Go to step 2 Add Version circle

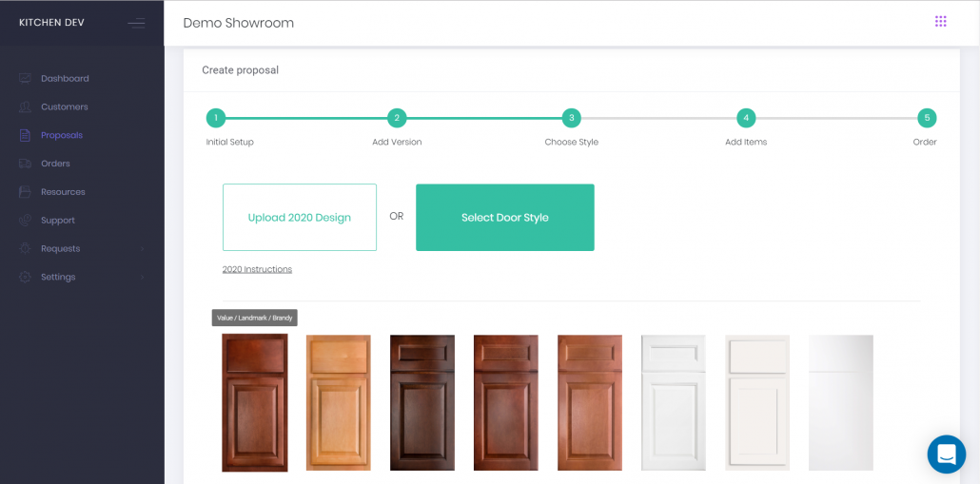pos(397,117)
